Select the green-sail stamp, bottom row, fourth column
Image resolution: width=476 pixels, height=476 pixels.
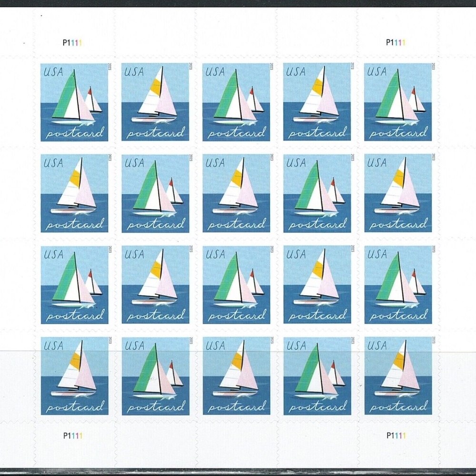coord(317,376)
